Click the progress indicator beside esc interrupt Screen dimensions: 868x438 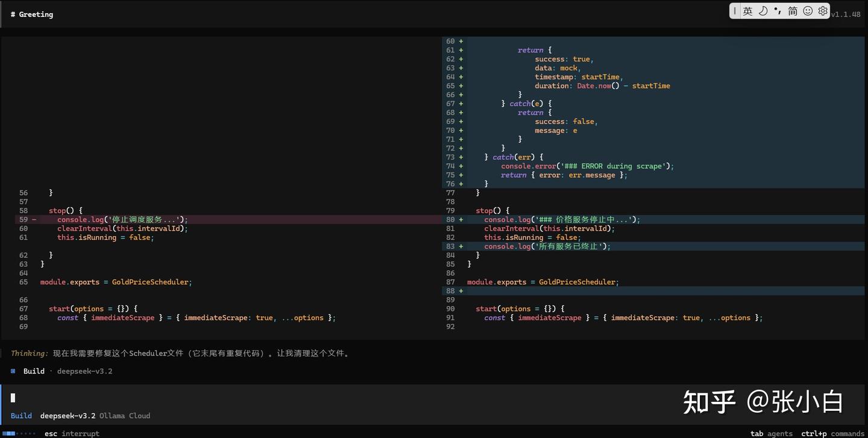18,433
